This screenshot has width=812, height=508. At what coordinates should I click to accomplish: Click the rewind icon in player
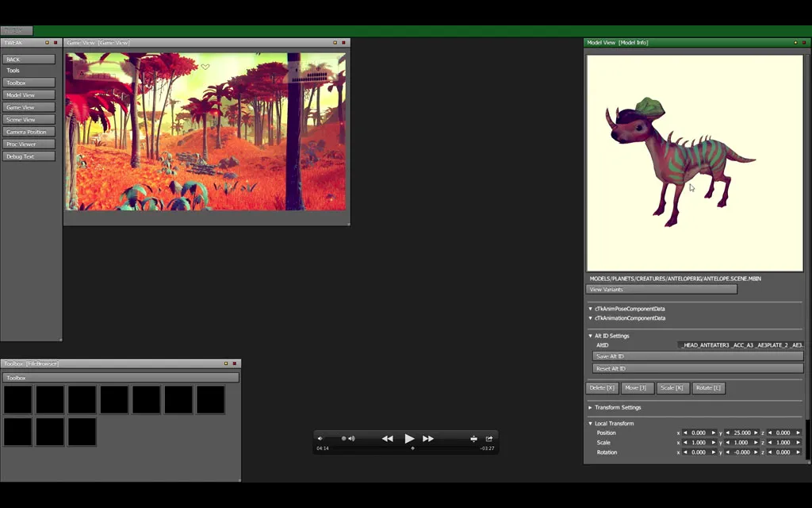[x=387, y=439]
